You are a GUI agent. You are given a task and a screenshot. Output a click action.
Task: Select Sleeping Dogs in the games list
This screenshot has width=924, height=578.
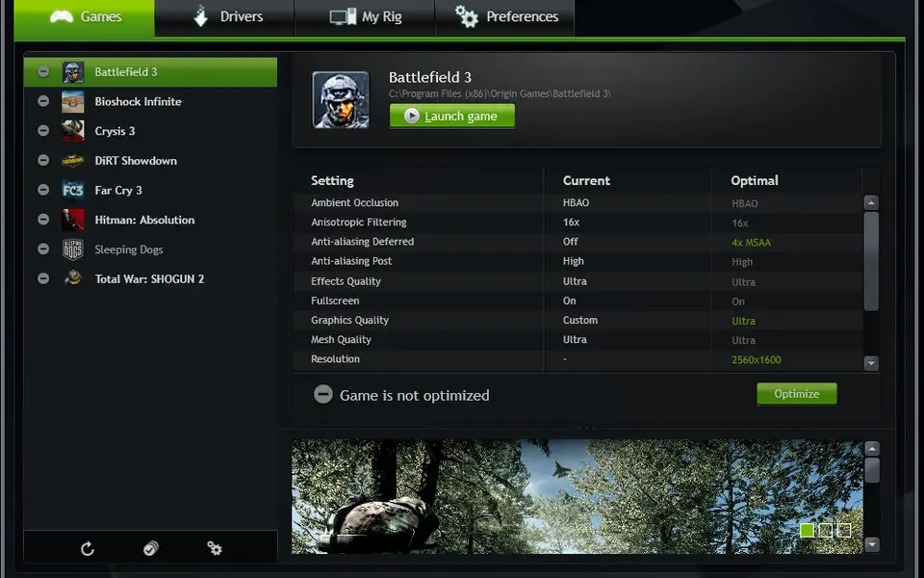(150, 250)
